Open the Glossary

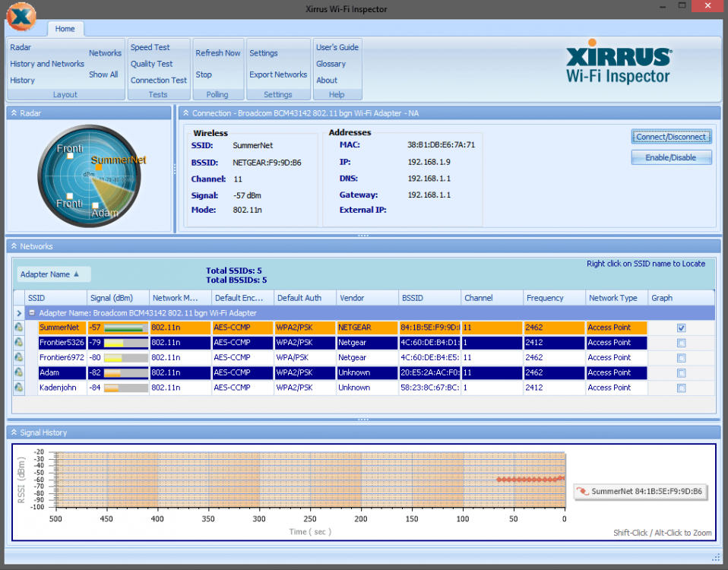point(331,64)
